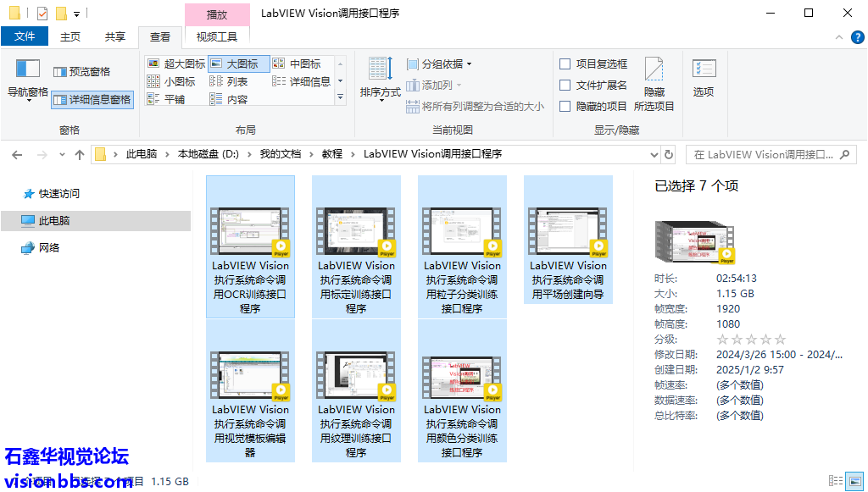
Task: Select This PC (此电脑) in sidebar
Action: pos(54,220)
